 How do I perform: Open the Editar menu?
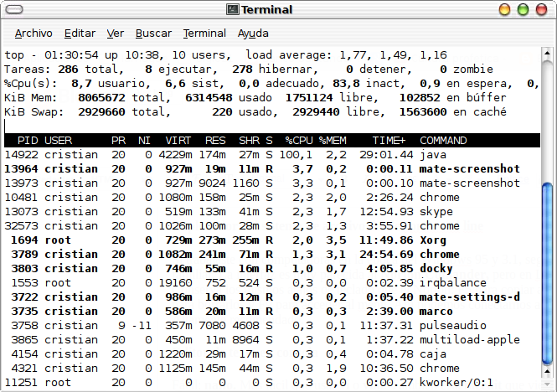[x=80, y=34]
